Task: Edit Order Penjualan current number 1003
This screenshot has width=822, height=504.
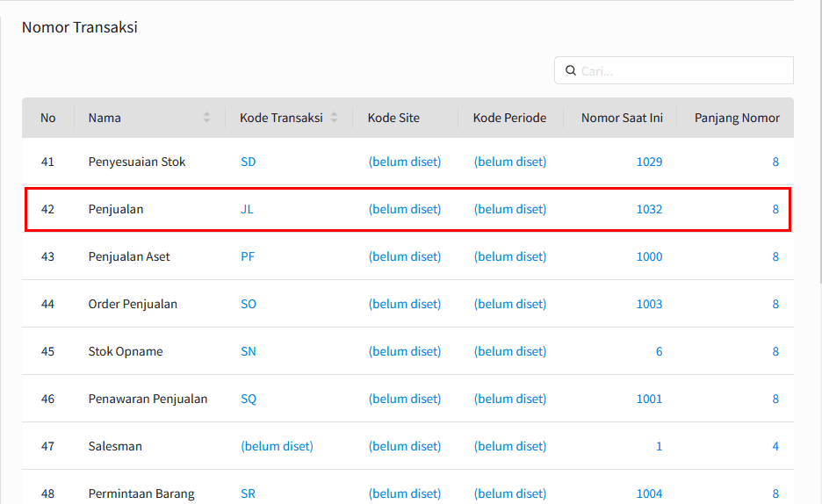Action: (649, 304)
